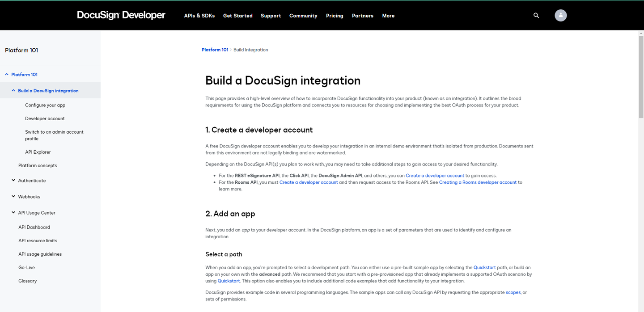Open the Partners menu
The height and width of the screenshot is (312, 644).
(363, 16)
